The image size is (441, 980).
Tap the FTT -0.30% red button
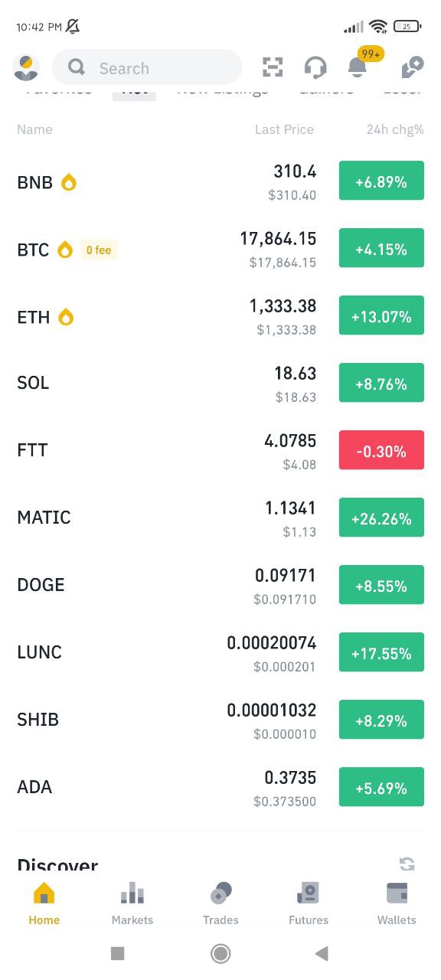[x=381, y=452]
